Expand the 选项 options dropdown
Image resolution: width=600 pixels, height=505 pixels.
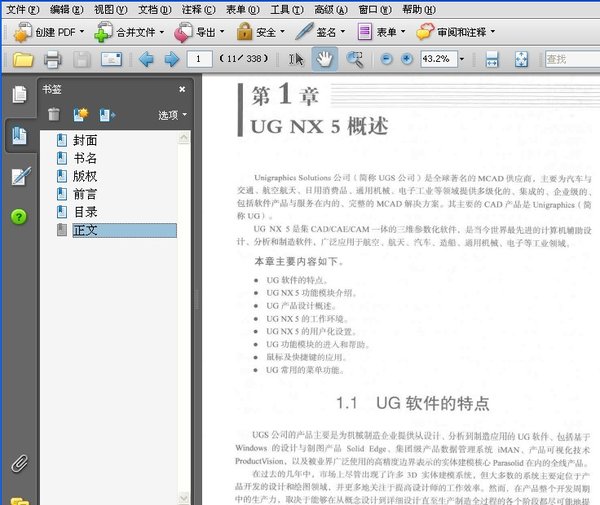(172, 115)
